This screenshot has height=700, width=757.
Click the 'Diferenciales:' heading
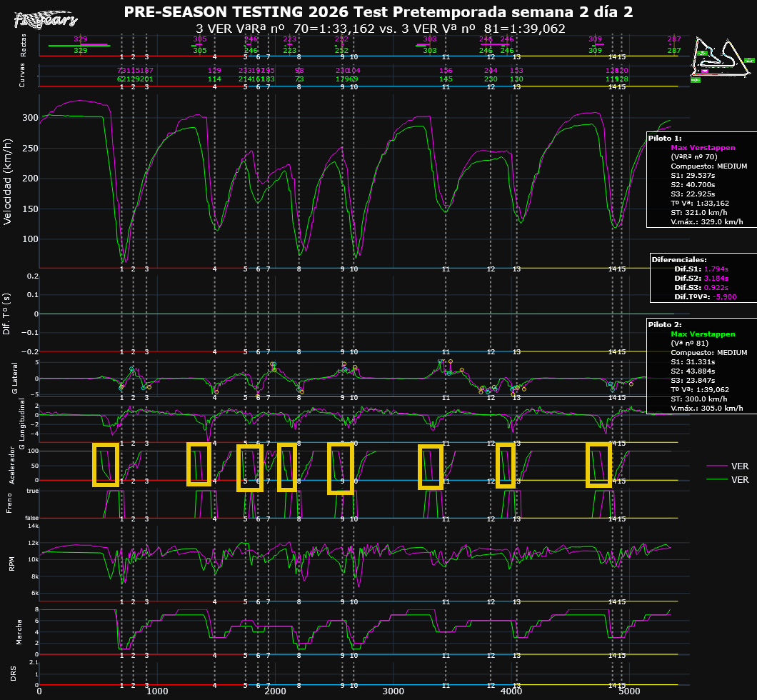point(678,260)
